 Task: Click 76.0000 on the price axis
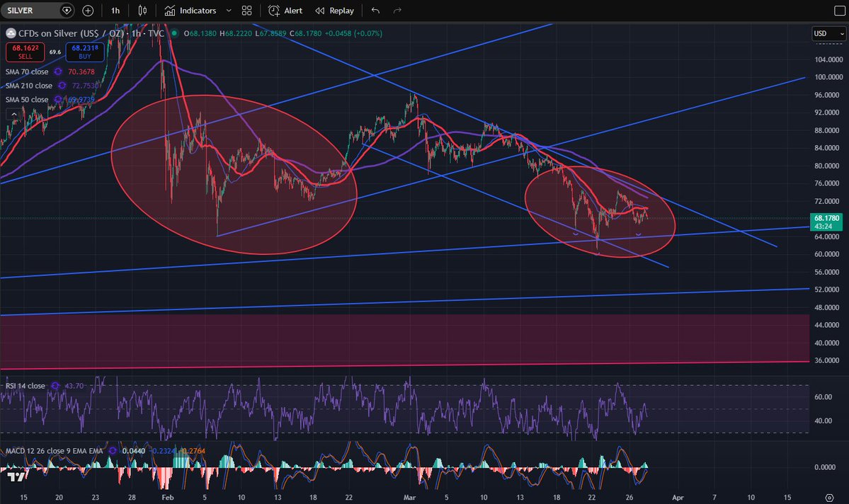coord(828,183)
